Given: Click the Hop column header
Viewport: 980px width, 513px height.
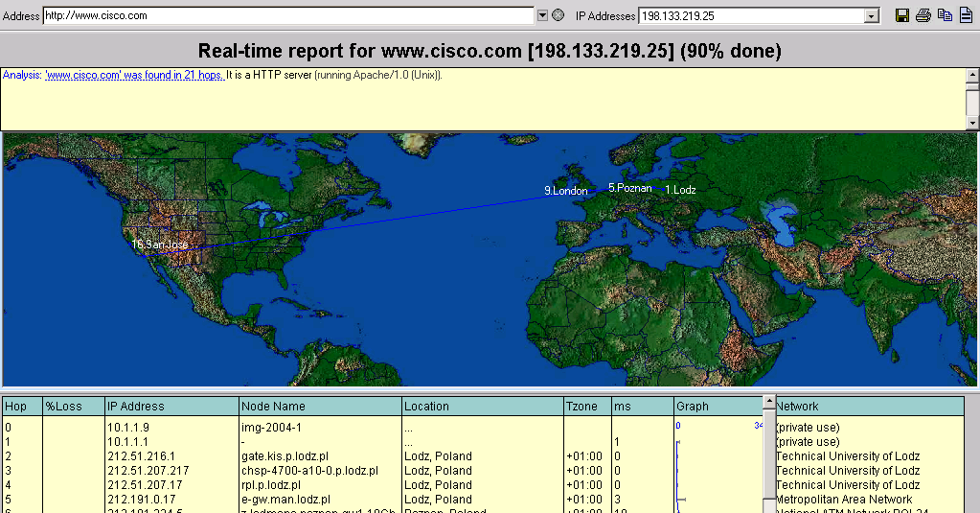Looking at the screenshot, I should (22, 406).
